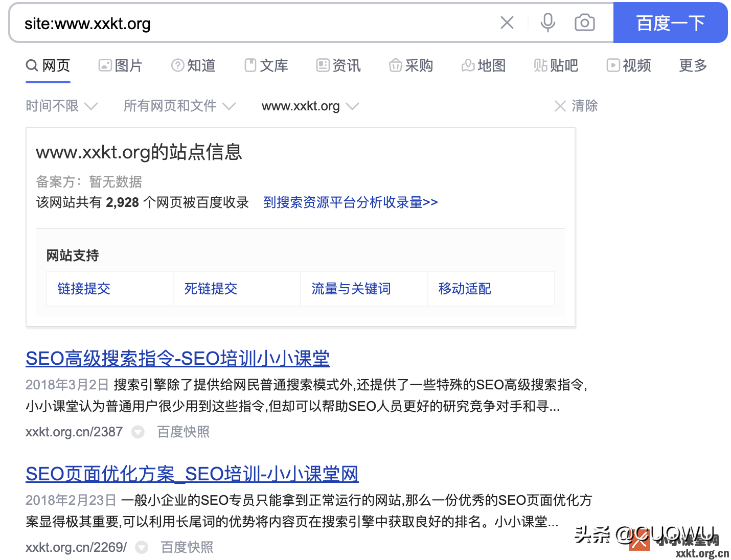Open the 链接提交 link submission page
731x560 pixels.
pyautogui.click(x=84, y=288)
